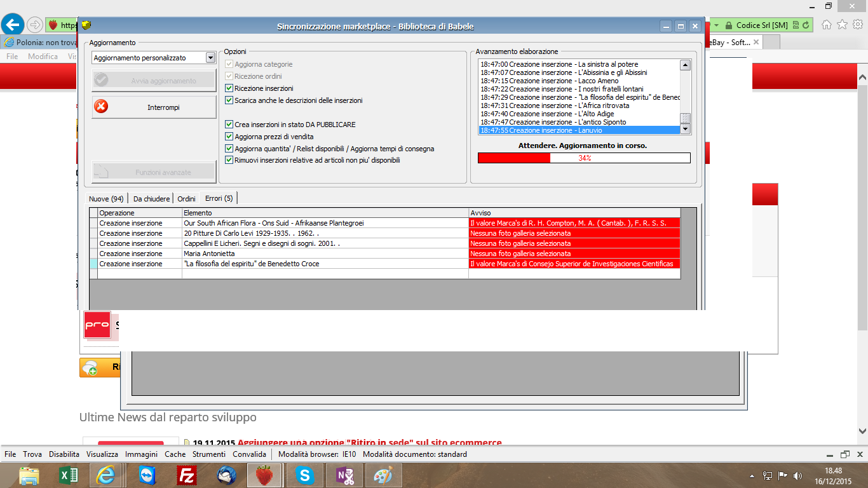Screen dimensions: 868x488
Task: Click the network icon in system tray
Action: point(768,475)
